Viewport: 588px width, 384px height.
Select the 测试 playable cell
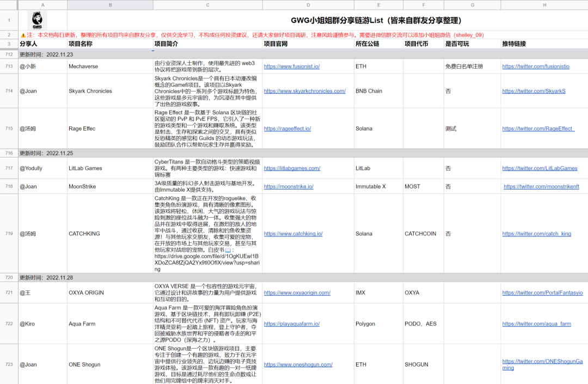(x=472, y=129)
